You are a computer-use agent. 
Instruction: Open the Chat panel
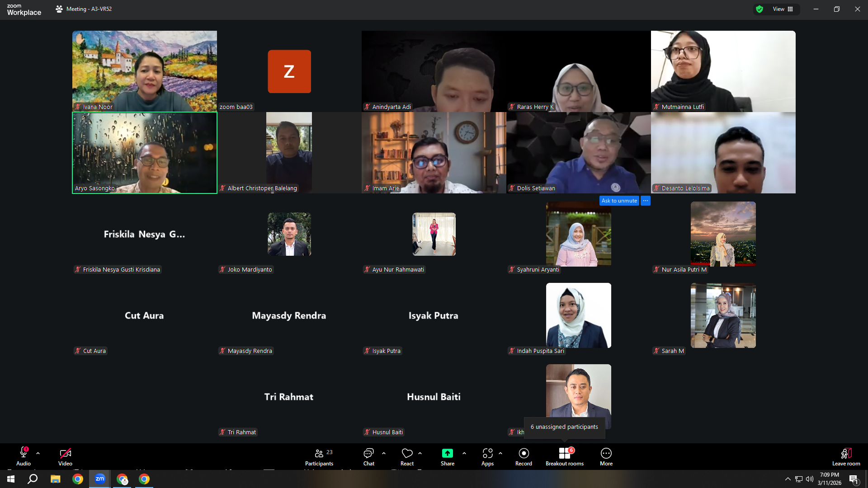369,456
